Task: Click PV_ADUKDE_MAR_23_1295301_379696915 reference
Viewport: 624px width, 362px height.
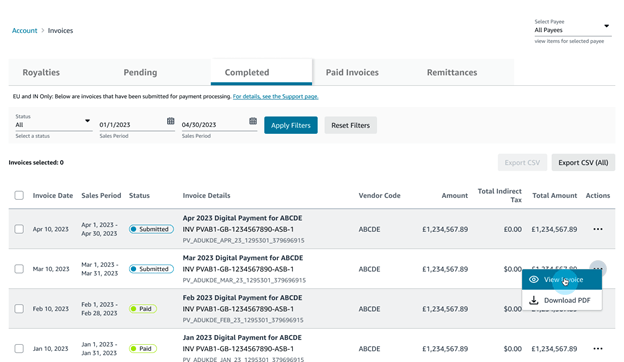Action: click(244, 280)
